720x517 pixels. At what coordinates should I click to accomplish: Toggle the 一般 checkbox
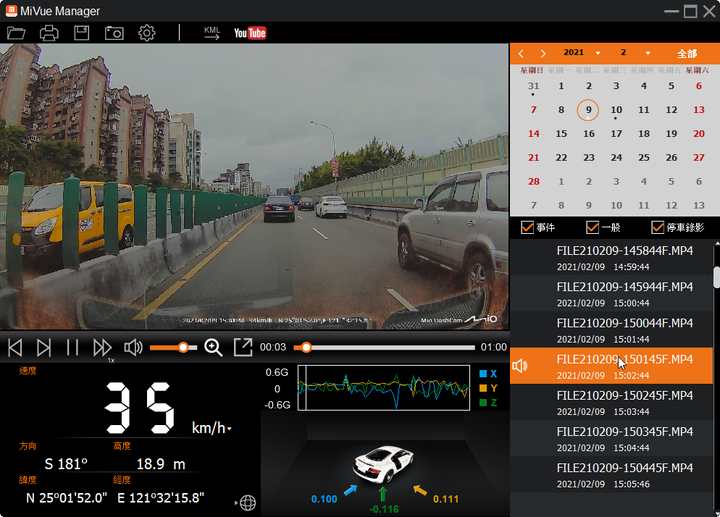tap(592, 227)
